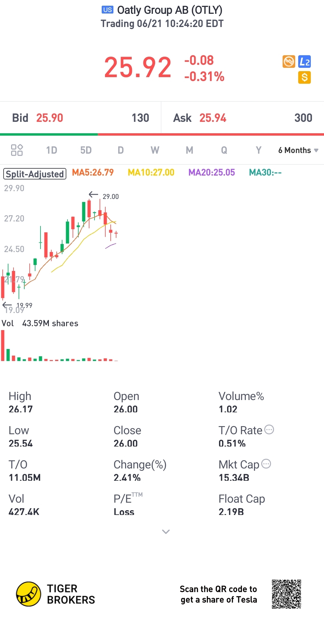Tap the MA5:26.79 indicator label
324x644 pixels.
[x=93, y=172]
